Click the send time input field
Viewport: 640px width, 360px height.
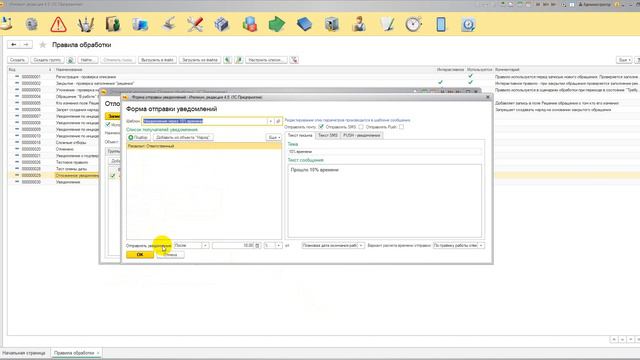[233, 245]
